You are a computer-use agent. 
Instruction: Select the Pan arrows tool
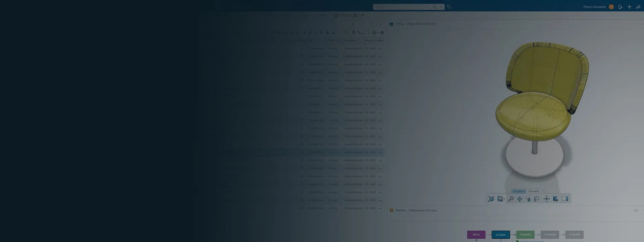click(520, 199)
